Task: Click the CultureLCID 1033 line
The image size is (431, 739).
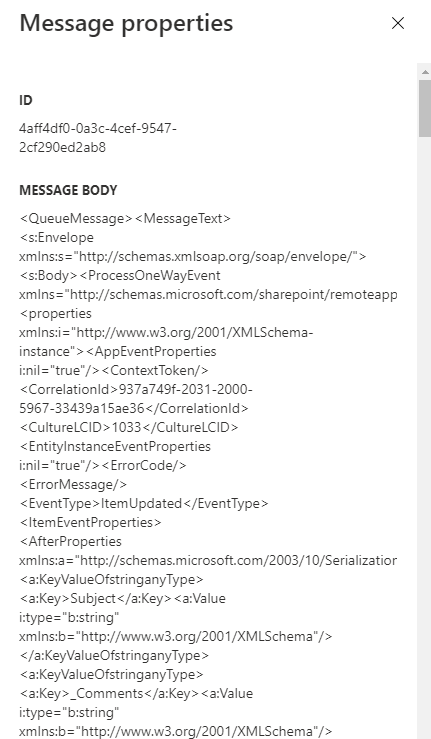Action: [x=129, y=427]
